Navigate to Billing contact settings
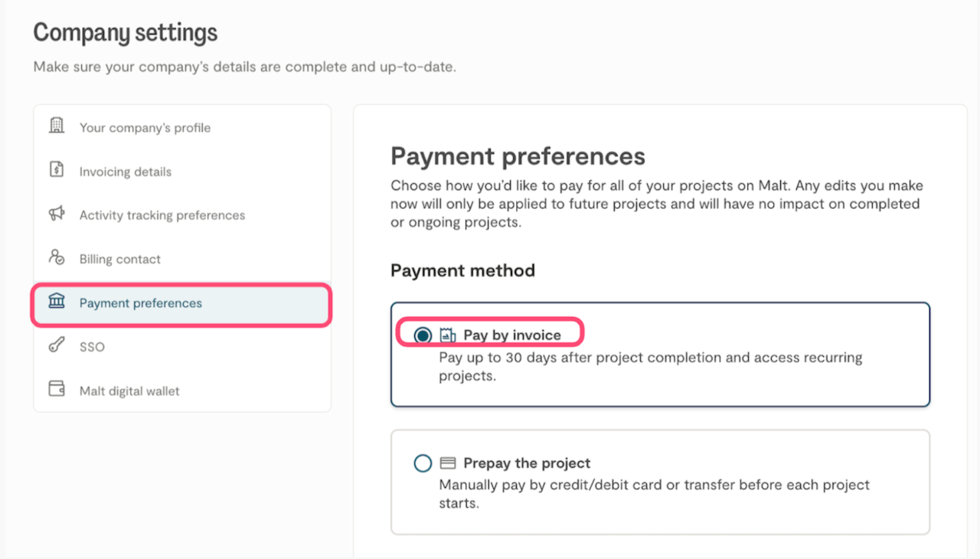The image size is (980, 559). [120, 259]
